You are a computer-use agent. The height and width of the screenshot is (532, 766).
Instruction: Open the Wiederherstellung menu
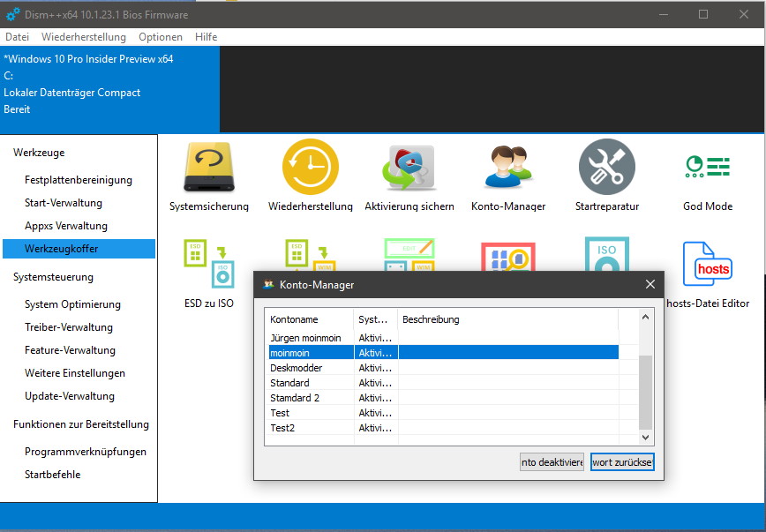[x=84, y=37]
